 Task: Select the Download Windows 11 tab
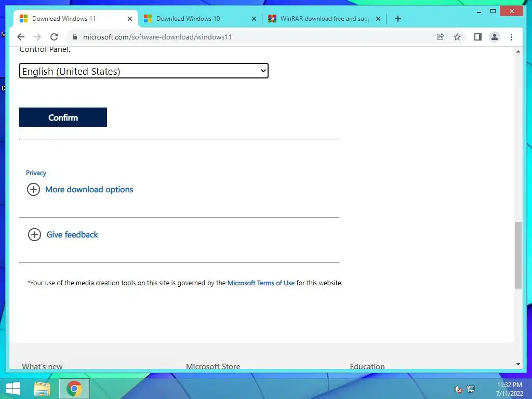click(76, 19)
